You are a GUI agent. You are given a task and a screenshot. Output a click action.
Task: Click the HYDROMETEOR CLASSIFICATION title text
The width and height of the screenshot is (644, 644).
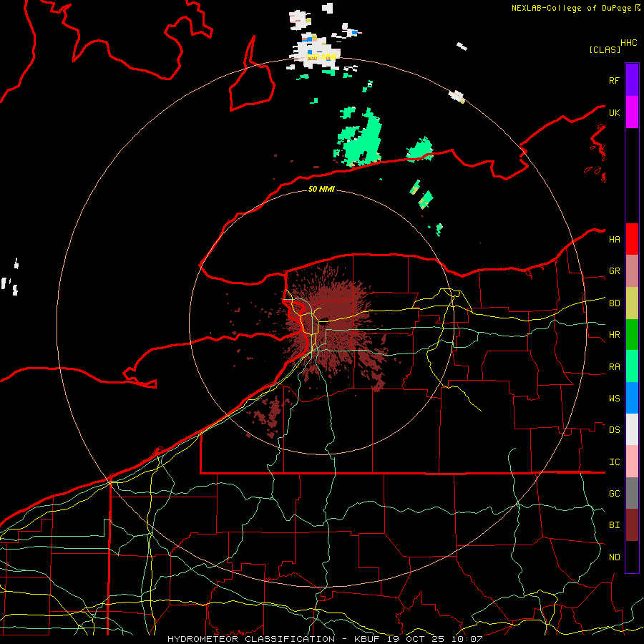tap(251, 639)
